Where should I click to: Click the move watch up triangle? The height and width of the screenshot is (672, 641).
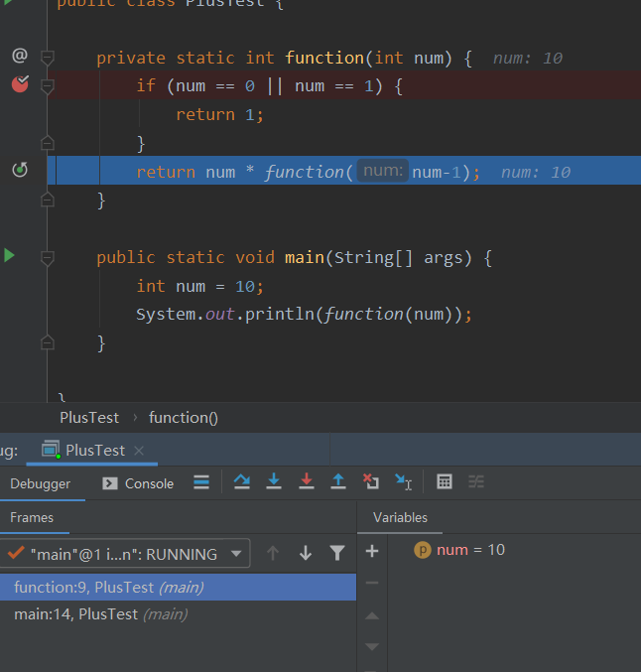coord(372,615)
